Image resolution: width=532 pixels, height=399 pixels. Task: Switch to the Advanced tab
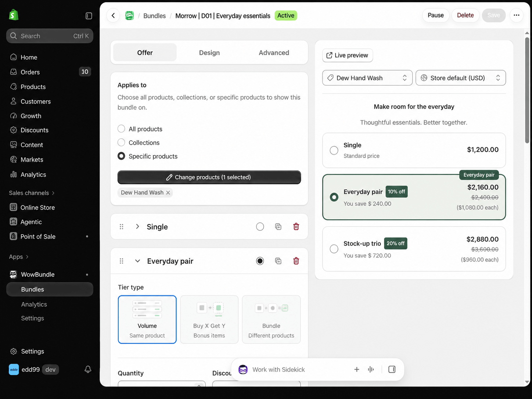click(x=274, y=53)
